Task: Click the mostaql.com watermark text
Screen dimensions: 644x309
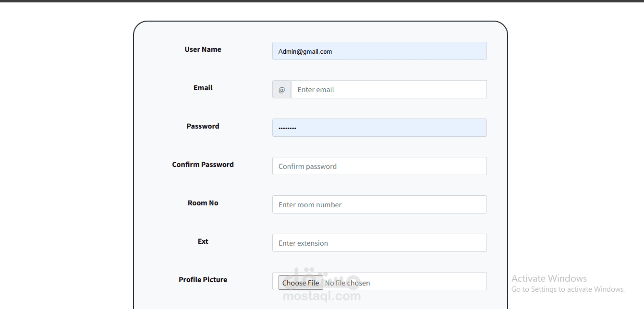Action: pos(322,297)
